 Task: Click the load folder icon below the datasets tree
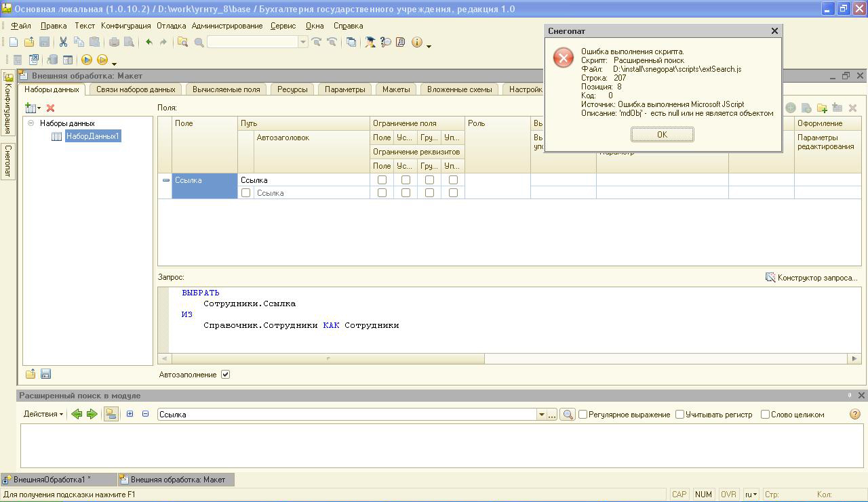coord(31,374)
